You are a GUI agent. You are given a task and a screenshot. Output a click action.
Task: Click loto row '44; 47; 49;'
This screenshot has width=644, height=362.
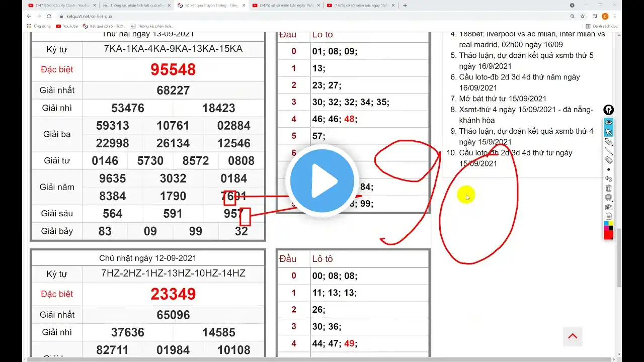pyautogui.click(x=335, y=344)
